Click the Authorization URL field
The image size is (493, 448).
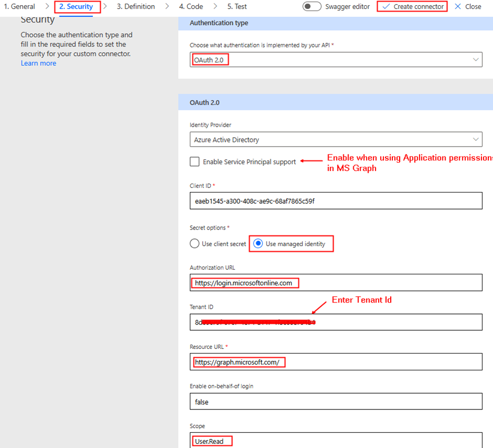(x=336, y=282)
